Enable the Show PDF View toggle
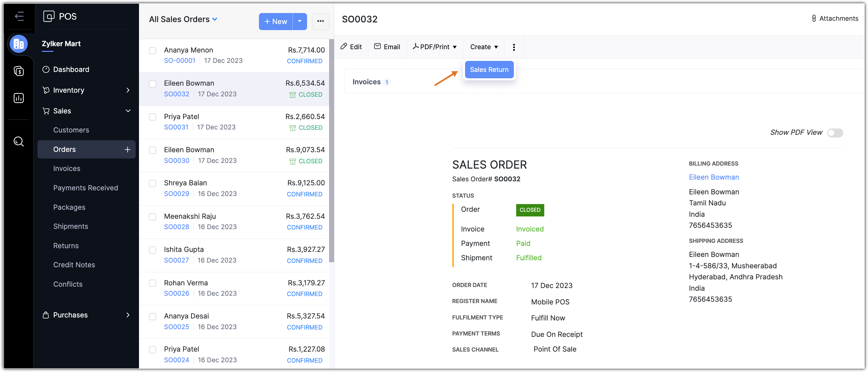The width and height of the screenshot is (868, 372). 835,133
